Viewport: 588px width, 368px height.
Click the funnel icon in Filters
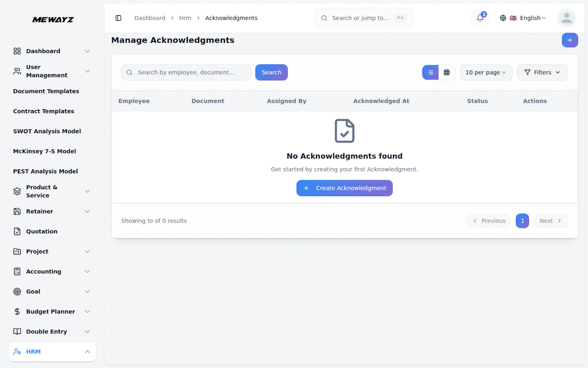[x=527, y=72]
